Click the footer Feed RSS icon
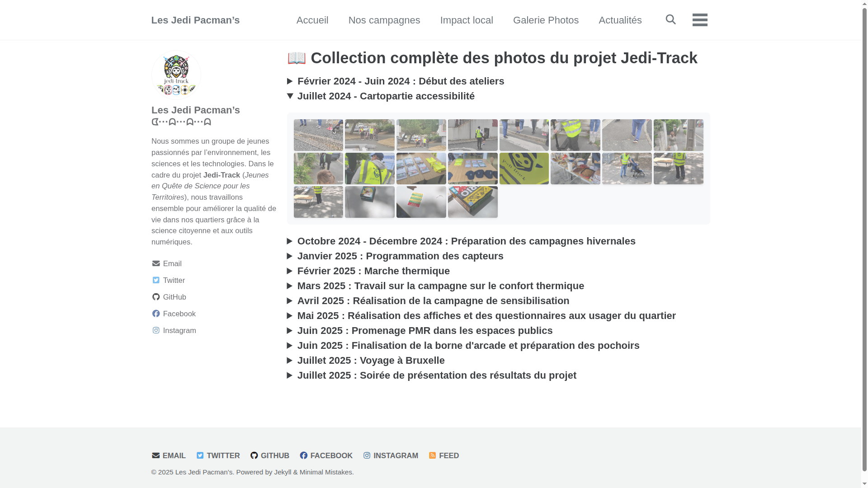The width and height of the screenshot is (868, 488). pos(432,455)
